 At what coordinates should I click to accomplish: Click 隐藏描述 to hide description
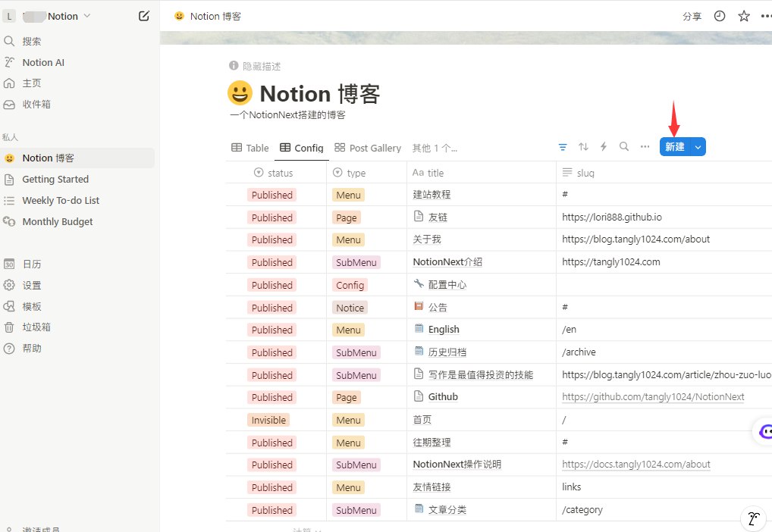coord(262,66)
